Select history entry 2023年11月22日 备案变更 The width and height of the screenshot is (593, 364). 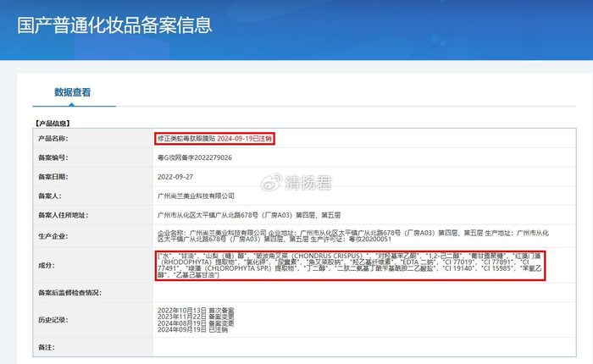coord(196,317)
